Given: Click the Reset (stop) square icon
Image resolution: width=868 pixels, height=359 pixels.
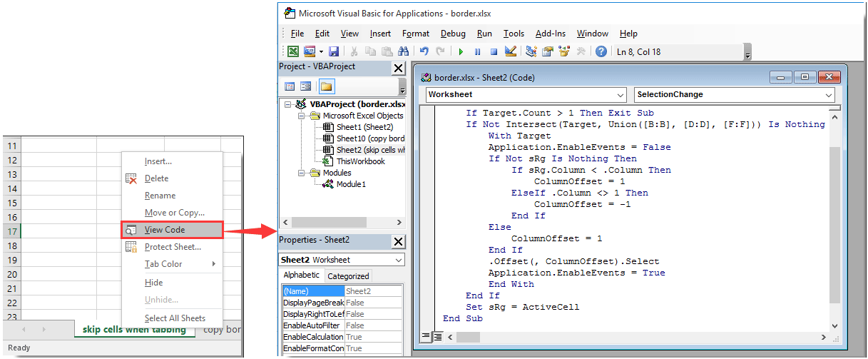Looking at the screenshot, I should tap(493, 51).
